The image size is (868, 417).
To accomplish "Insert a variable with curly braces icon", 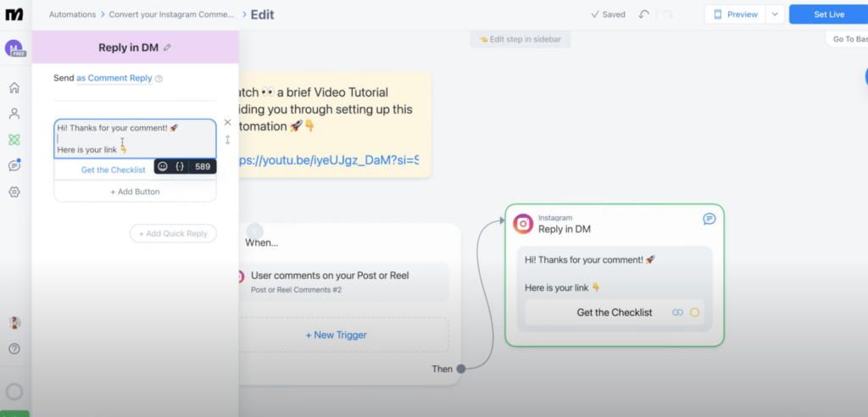I will (180, 166).
